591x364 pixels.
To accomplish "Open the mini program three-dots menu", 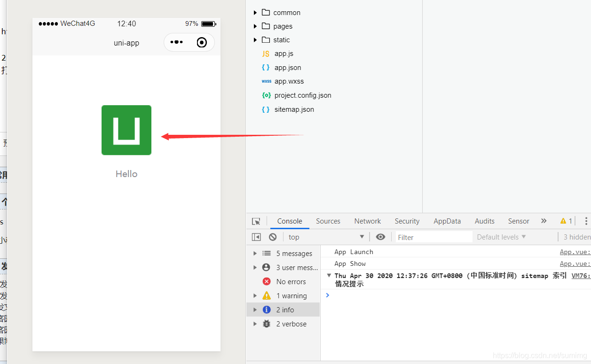I will [177, 42].
